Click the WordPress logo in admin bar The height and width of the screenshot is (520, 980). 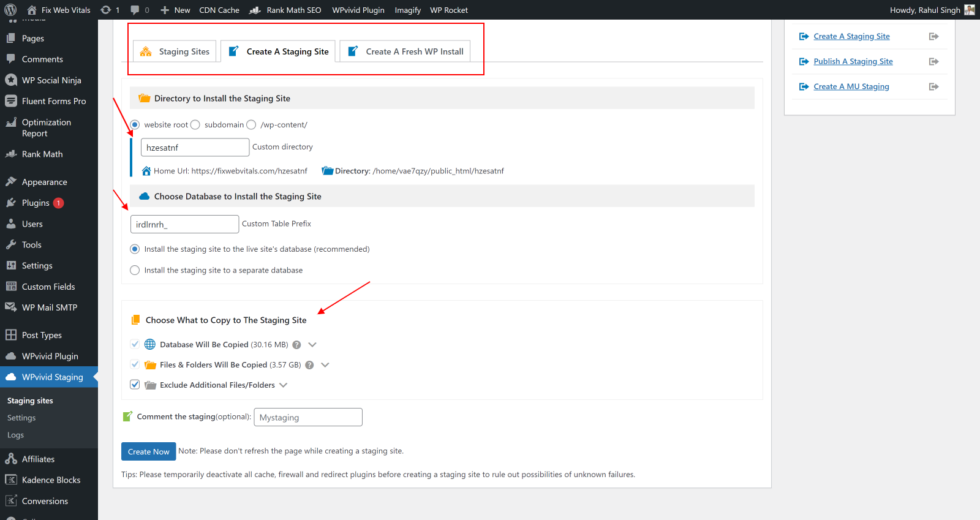[10, 10]
